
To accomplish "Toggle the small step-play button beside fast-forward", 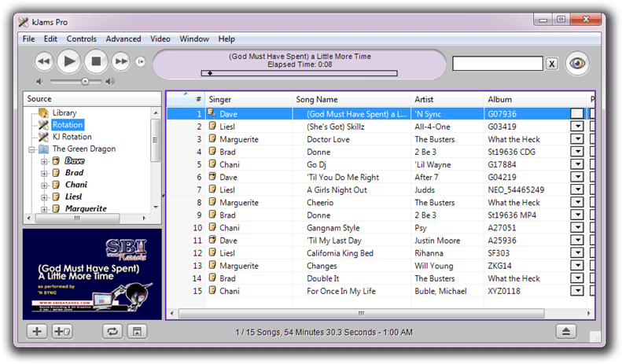I will tap(140, 61).
